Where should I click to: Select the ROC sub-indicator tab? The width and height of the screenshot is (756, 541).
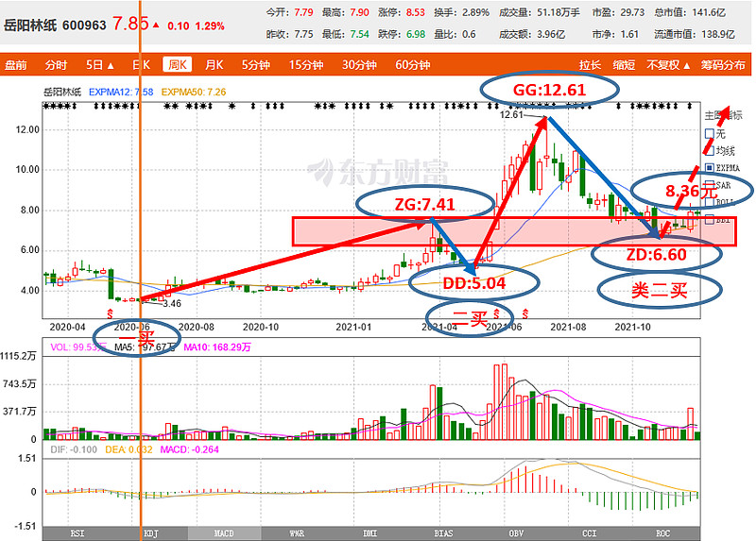[663, 533]
